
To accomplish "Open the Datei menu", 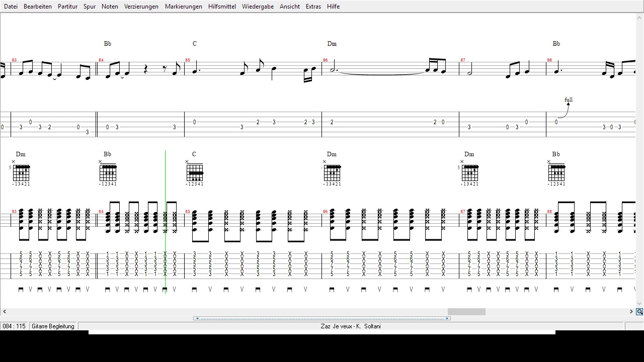I will (11, 7).
